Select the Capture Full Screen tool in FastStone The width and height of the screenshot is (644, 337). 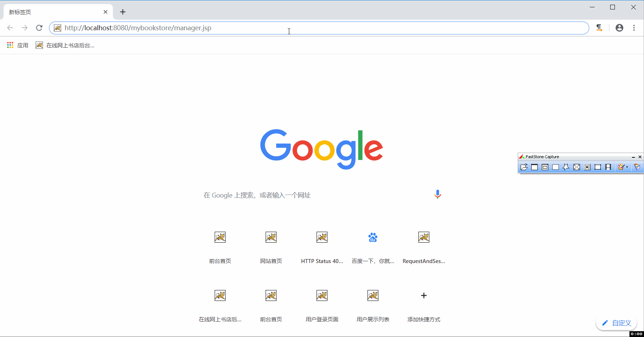577,167
